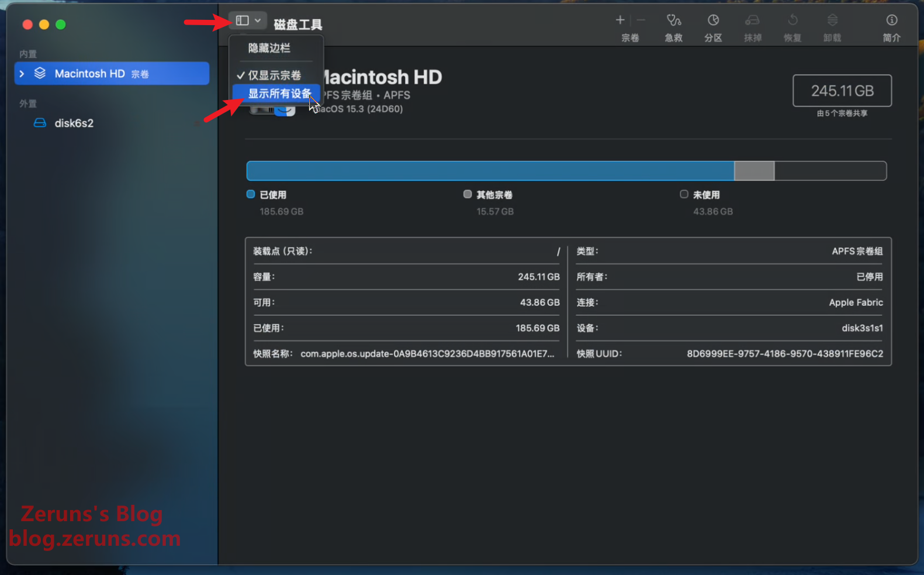Click the 快照名称 com.apple.os.update value

pos(427,354)
